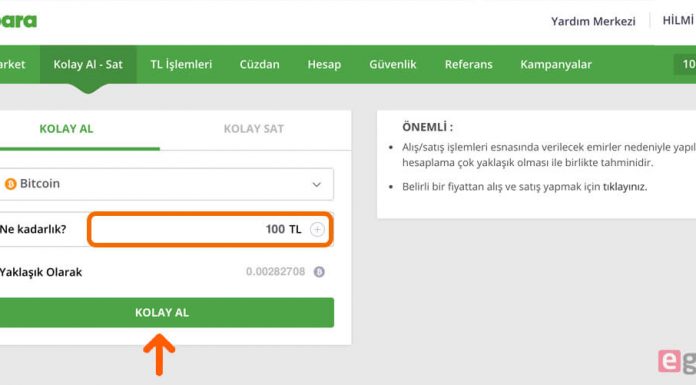
Task: Open the Yardım Merkezi link
Action: (x=593, y=21)
